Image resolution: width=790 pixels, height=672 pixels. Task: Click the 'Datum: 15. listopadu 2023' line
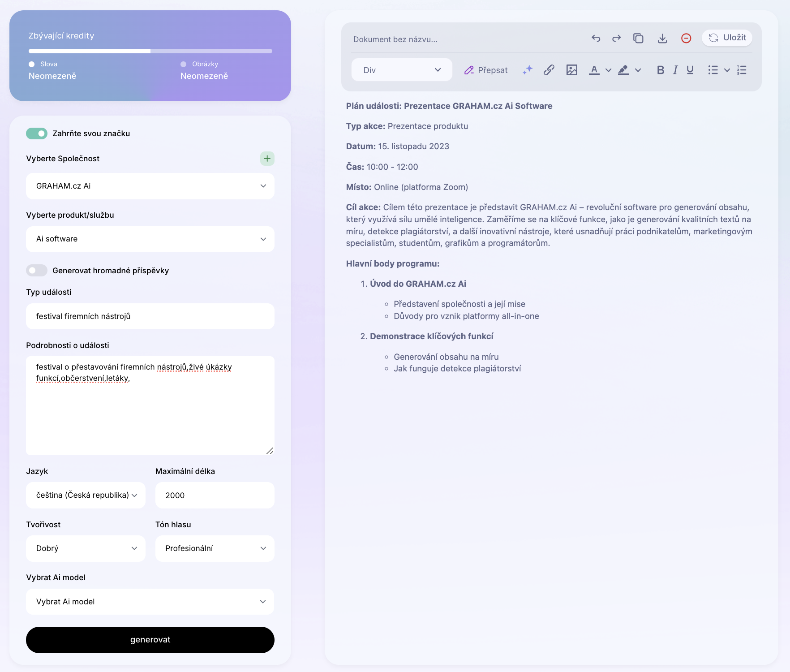coord(398,146)
